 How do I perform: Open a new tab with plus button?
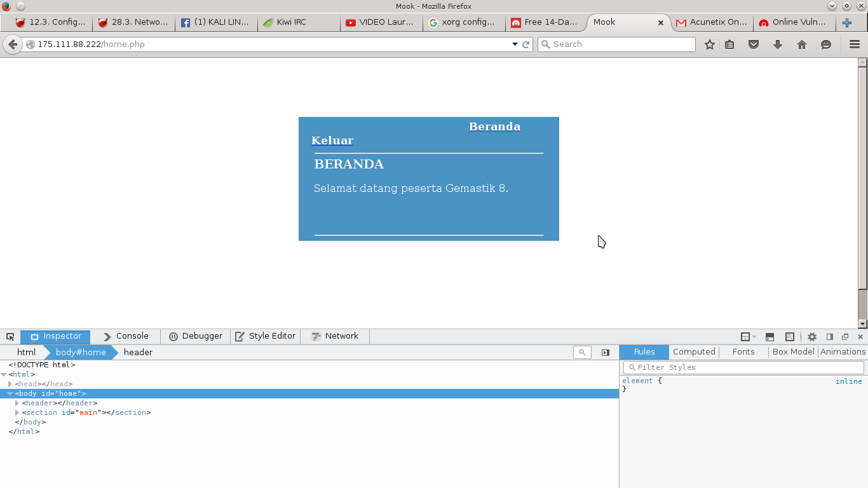847,23
